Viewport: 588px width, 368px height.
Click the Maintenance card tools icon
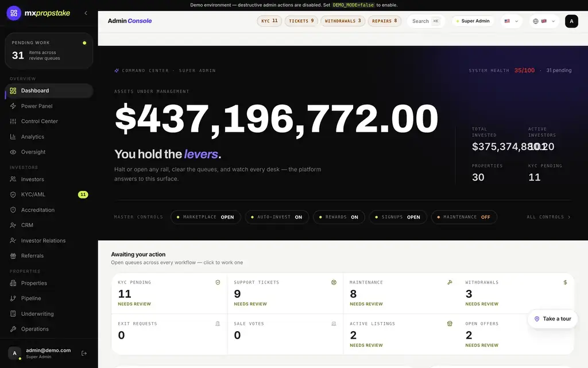click(x=450, y=282)
